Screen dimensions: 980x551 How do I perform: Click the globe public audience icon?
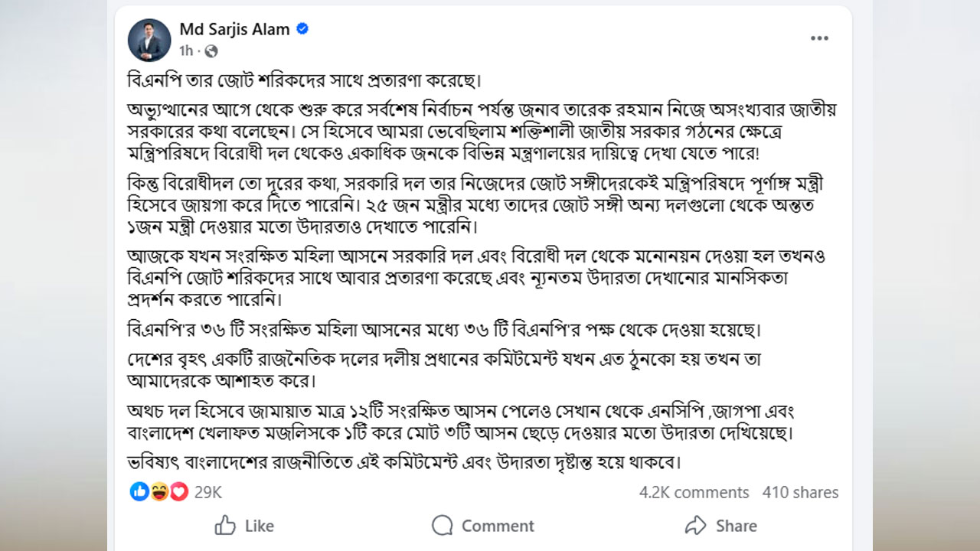pos(211,51)
